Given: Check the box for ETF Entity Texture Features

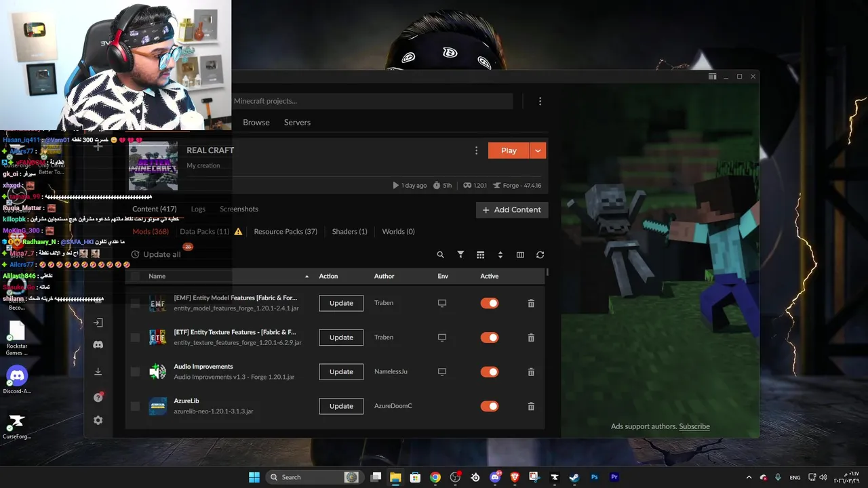Looking at the screenshot, I should (x=135, y=338).
